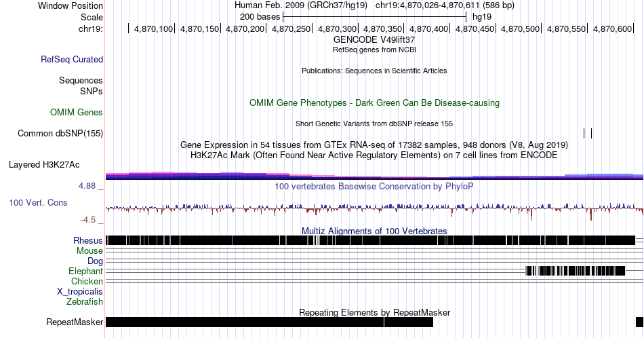Click the Rhesus alignment row label
The image size is (644, 338).
(x=88, y=240)
